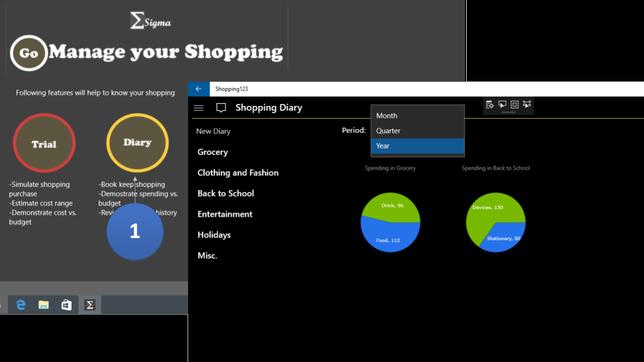Open the Trial feature circle

[44, 143]
